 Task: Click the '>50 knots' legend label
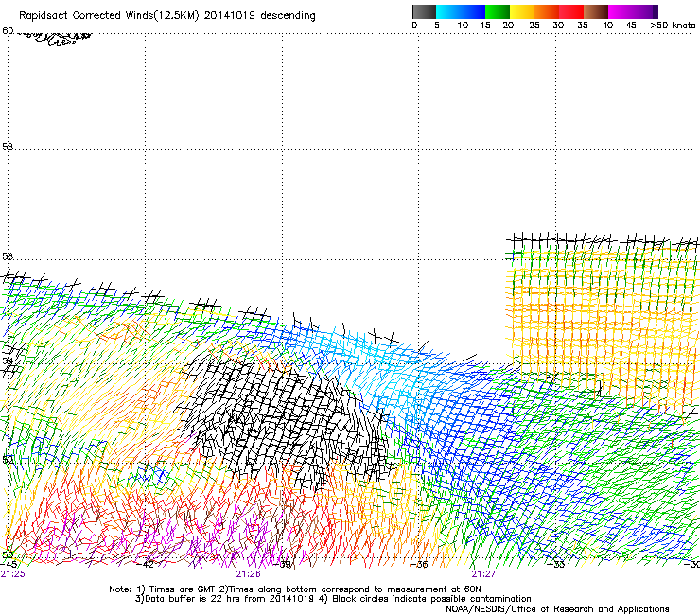tap(673, 26)
